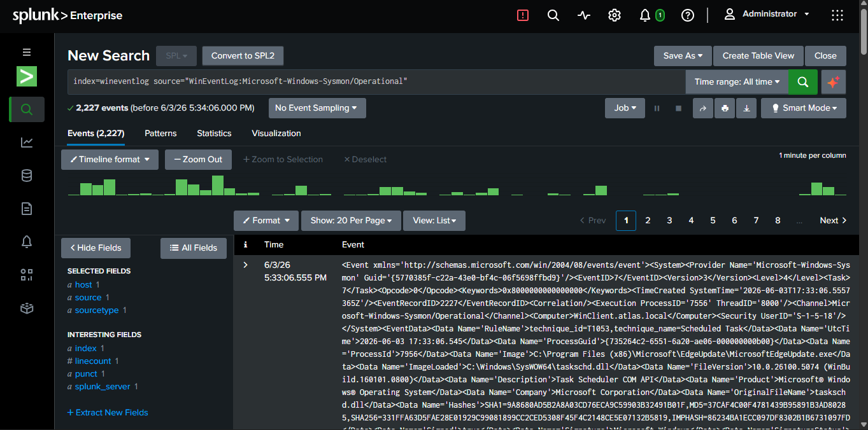Viewport: 868px width, 430px height.
Task: Select the Search sidebar icon
Action: point(27,109)
